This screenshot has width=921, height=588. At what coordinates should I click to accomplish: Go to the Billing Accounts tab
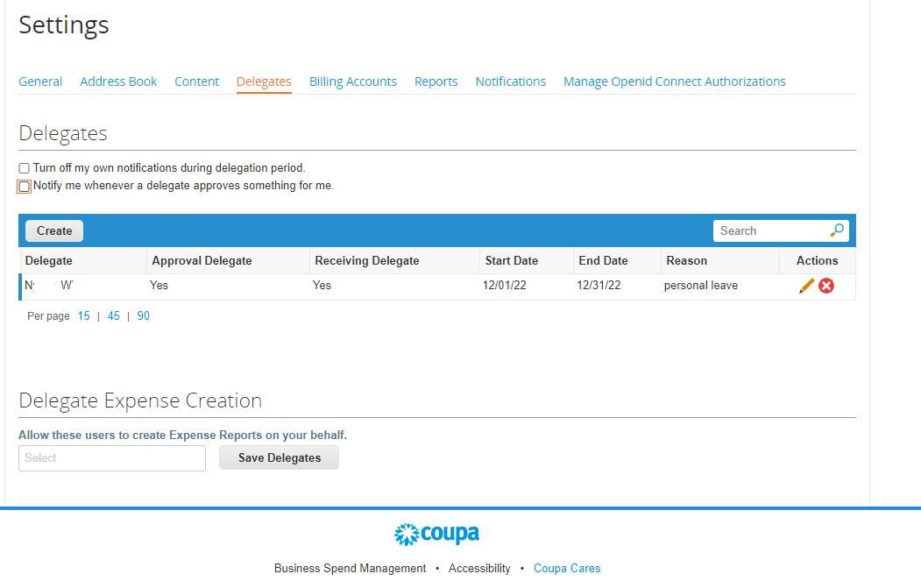click(352, 81)
